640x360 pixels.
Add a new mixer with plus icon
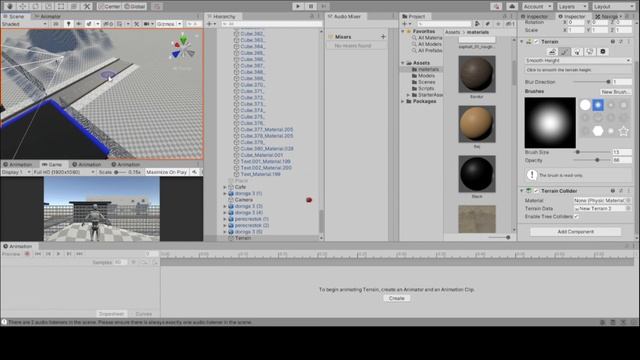(383, 37)
